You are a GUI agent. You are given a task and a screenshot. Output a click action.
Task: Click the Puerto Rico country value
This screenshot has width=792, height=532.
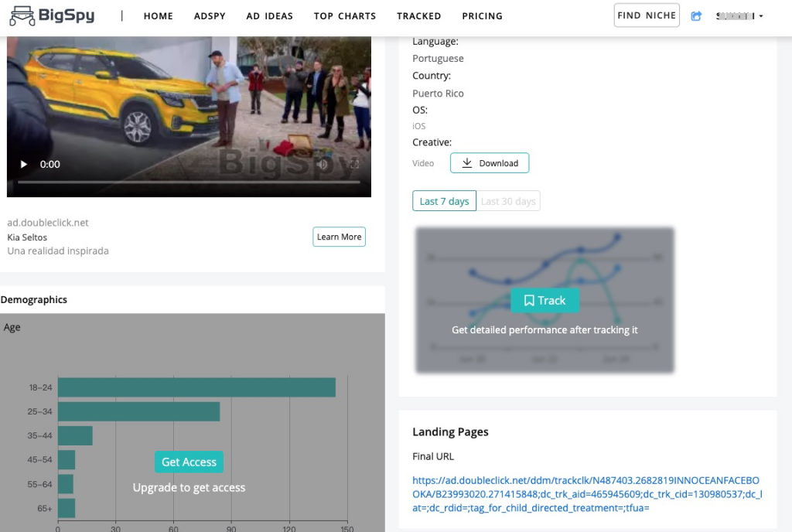pyautogui.click(x=438, y=94)
